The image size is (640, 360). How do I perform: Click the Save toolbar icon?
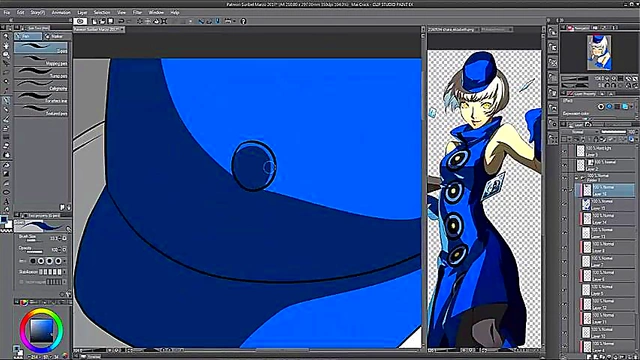click(111, 21)
